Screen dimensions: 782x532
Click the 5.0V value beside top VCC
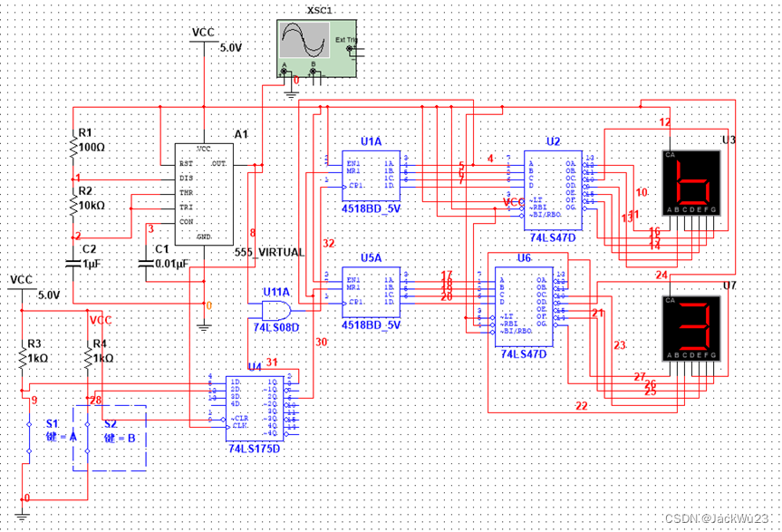[231, 48]
